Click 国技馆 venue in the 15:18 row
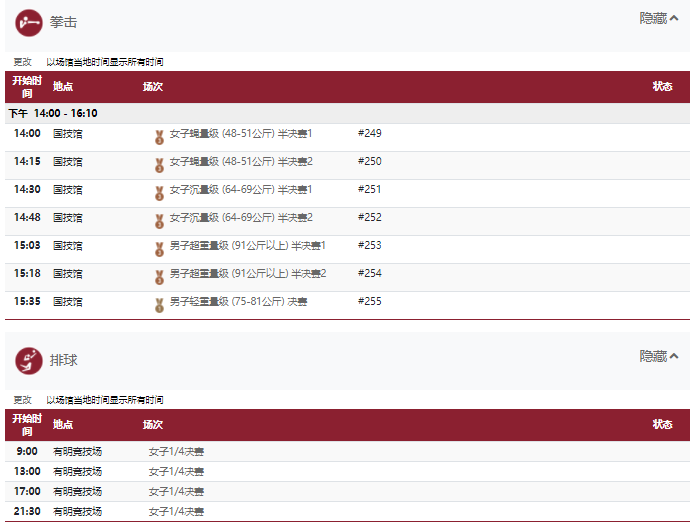The height and width of the screenshot is (527, 696). click(x=68, y=273)
